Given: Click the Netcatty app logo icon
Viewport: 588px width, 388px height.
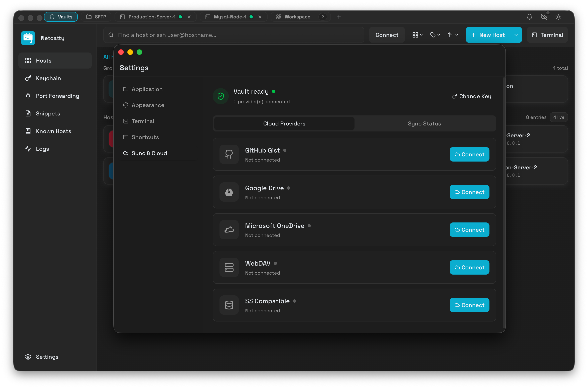Looking at the screenshot, I should [x=28, y=38].
